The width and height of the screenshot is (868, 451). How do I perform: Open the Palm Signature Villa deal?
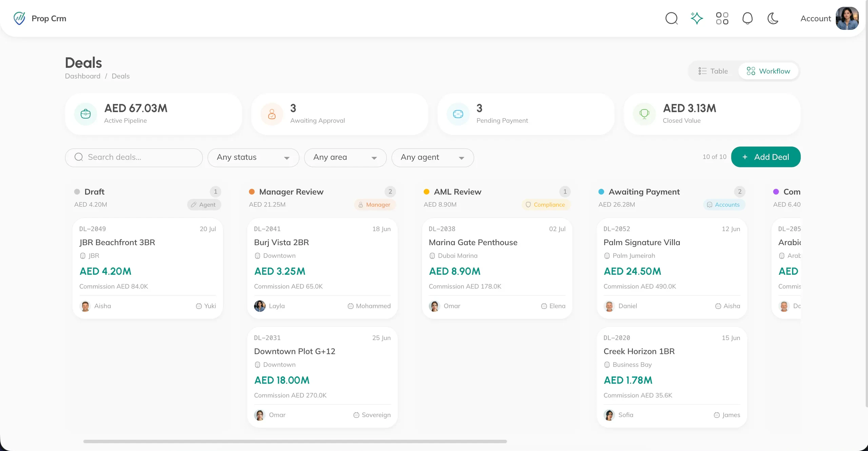point(672,268)
